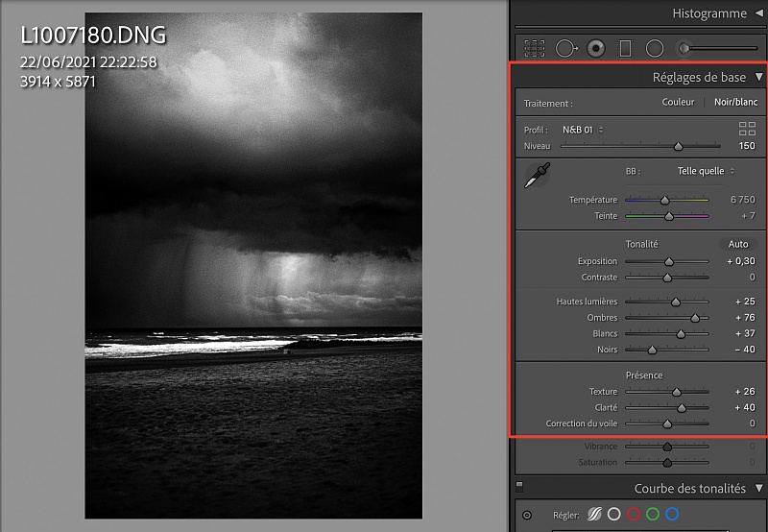Collapse the Réglages de base panel
The height and width of the screenshot is (532, 768).
[758, 78]
